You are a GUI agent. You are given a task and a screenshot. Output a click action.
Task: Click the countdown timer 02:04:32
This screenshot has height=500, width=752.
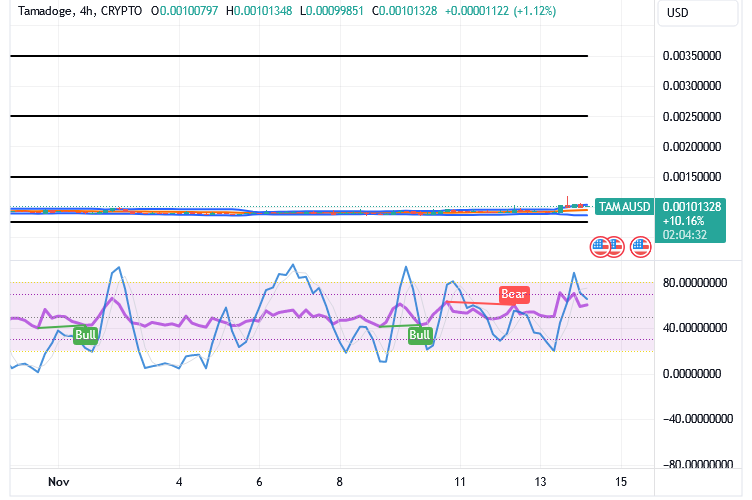coord(684,235)
